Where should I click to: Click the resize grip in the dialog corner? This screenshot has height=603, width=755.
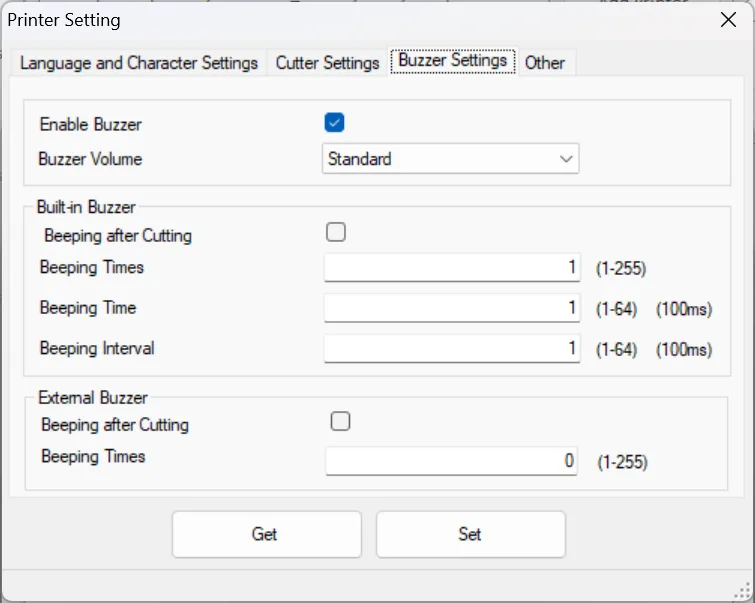click(744, 592)
